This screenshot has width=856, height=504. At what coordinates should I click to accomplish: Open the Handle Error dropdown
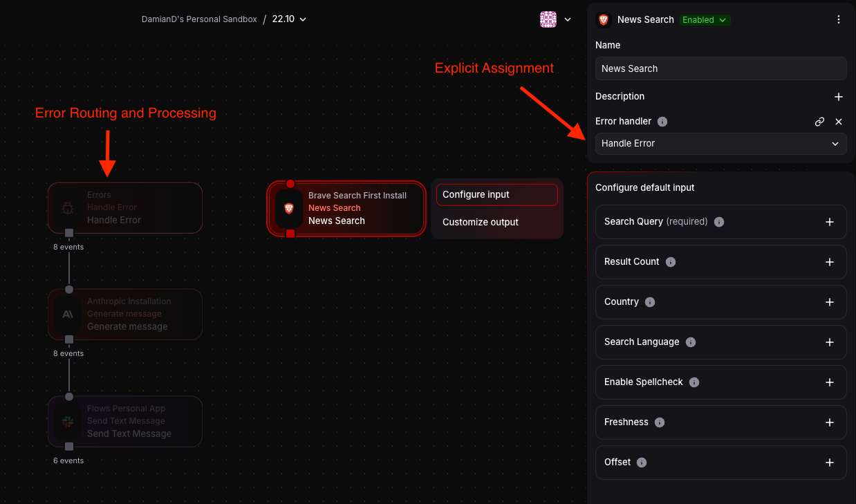point(720,144)
